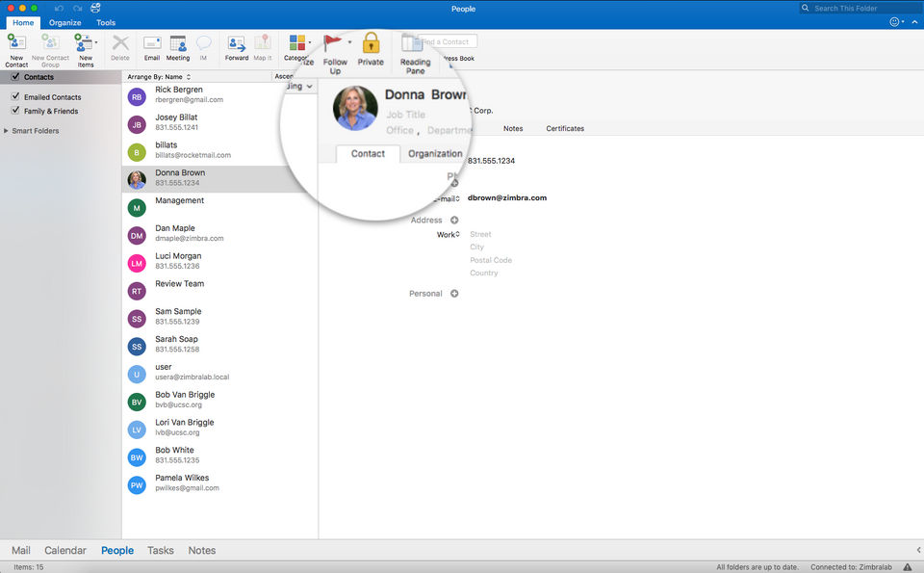Viewport: 924px width, 573px height.
Task: Expand the navigation bar side chevron
Action: [x=918, y=550]
